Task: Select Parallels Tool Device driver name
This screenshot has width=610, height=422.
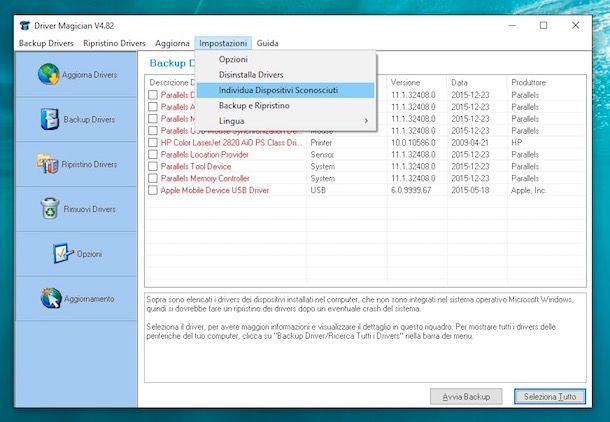Action: tap(196, 166)
